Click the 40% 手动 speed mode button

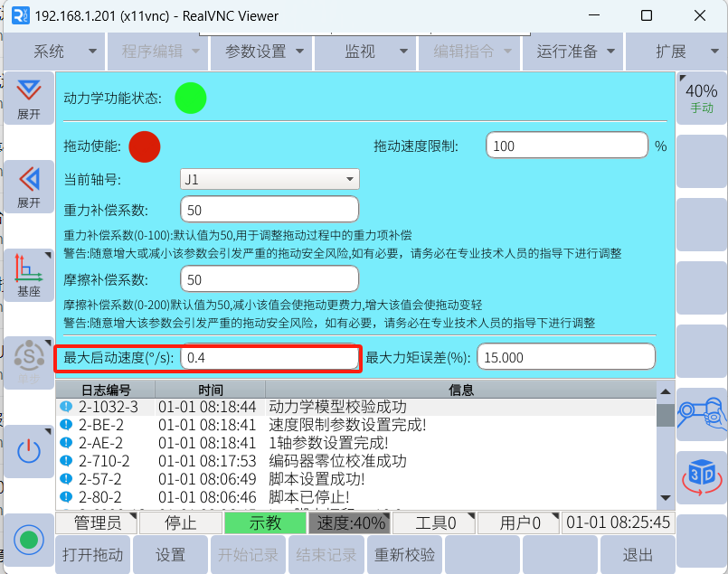pyautogui.click(x=701, y=98)
